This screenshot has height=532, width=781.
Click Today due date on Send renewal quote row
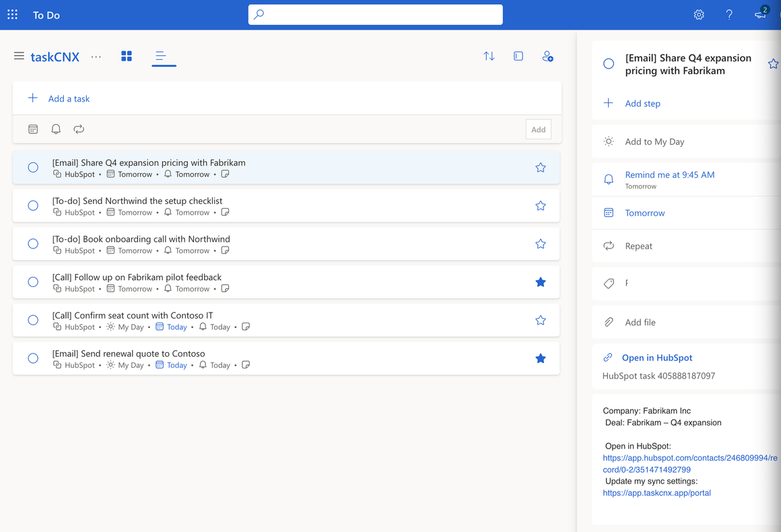pos(177,365)
